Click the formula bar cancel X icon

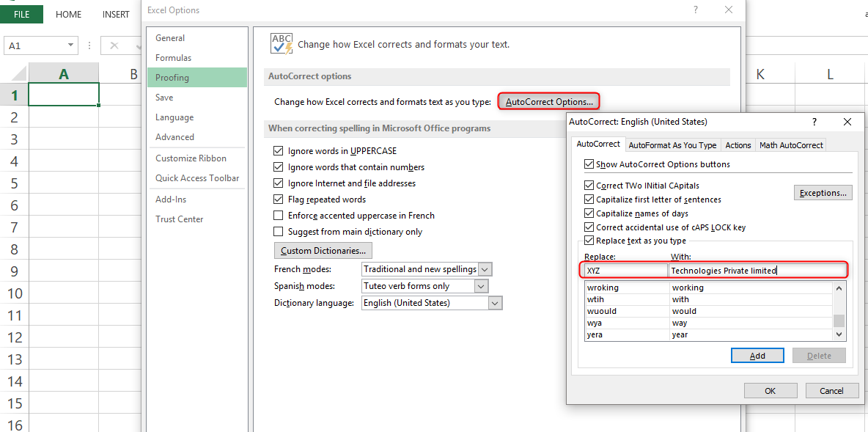pyautogui.click(x=114, y=45)
